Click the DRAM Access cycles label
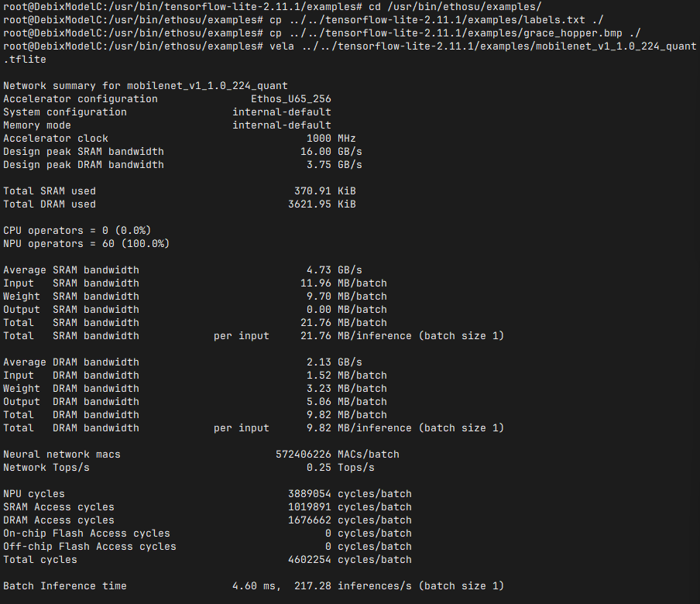Viewport: 700px width, 604px height. (59, 520)
